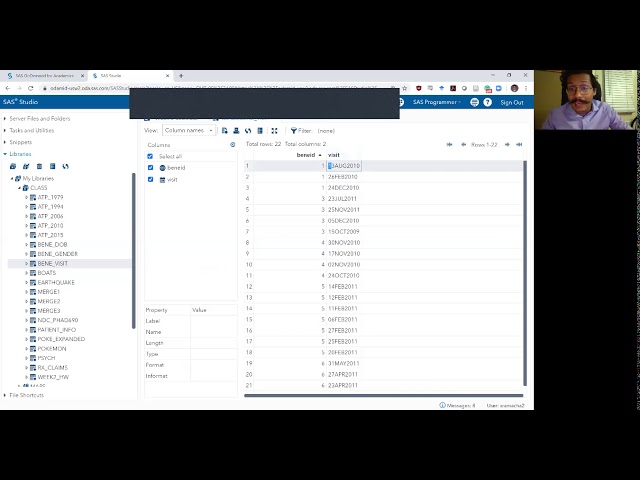Expand the BENE_VISIT table node
The image size is (640, 480).
click(x=27, y=263)
